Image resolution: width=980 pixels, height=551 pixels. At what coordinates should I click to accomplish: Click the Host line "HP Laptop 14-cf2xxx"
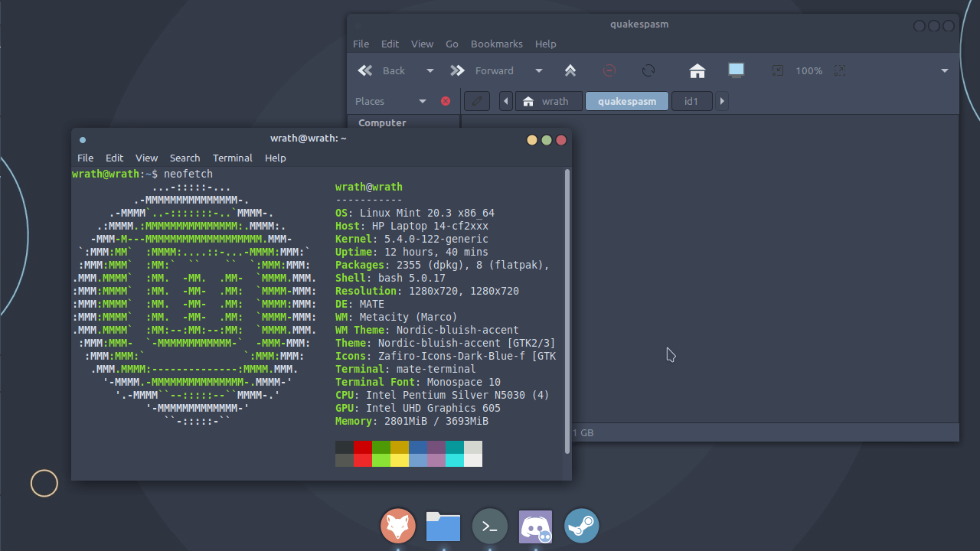coord(430,226)
